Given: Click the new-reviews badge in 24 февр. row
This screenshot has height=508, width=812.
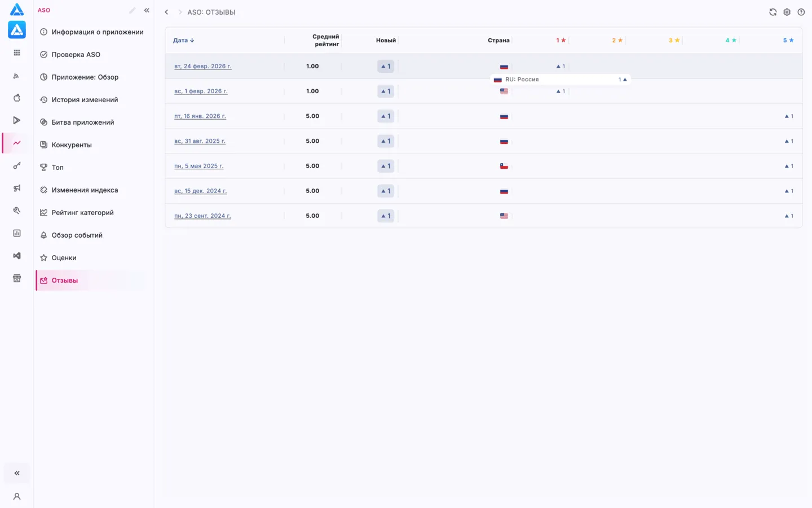Looking at the screenshot, I should 386,66.
